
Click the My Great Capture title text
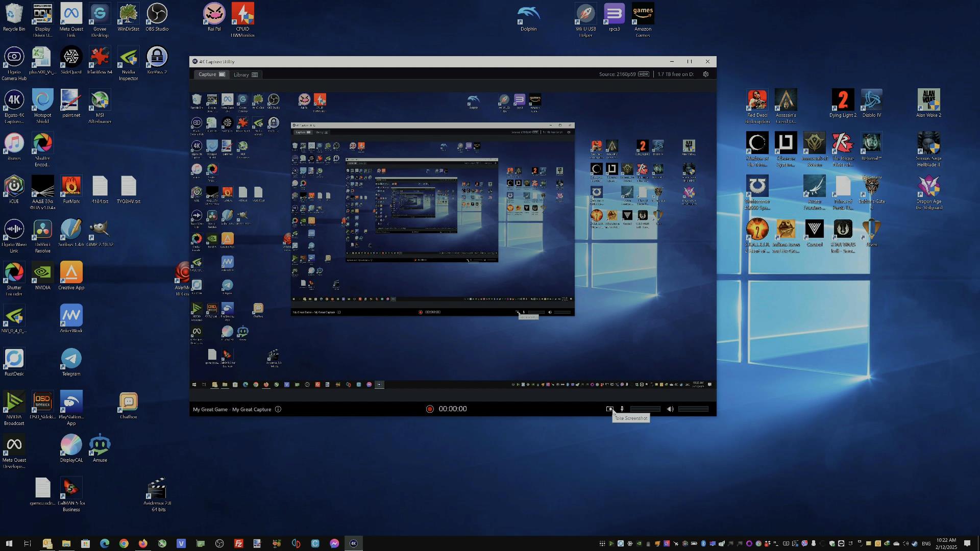tap(252, 409)
